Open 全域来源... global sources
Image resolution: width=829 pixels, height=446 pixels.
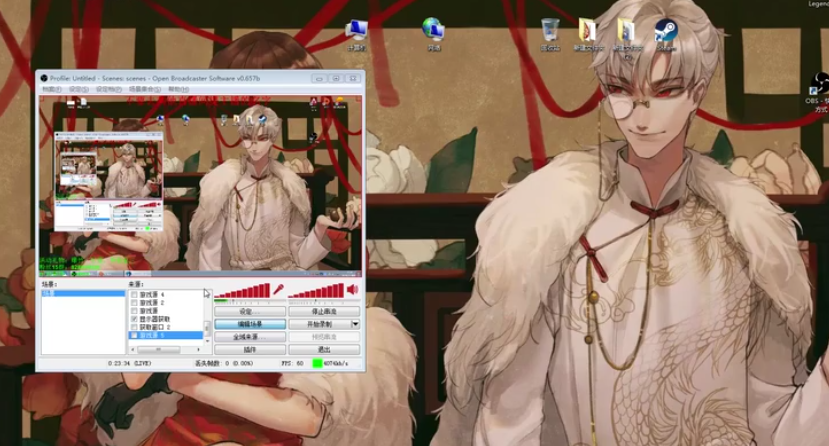[x=250, y=337]
